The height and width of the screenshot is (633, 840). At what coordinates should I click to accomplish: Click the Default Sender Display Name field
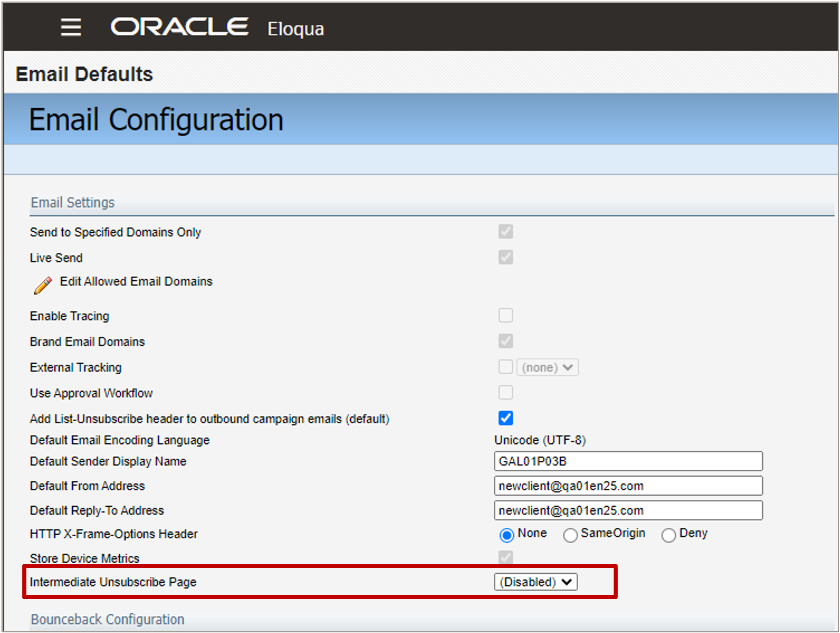coord(628,462)
